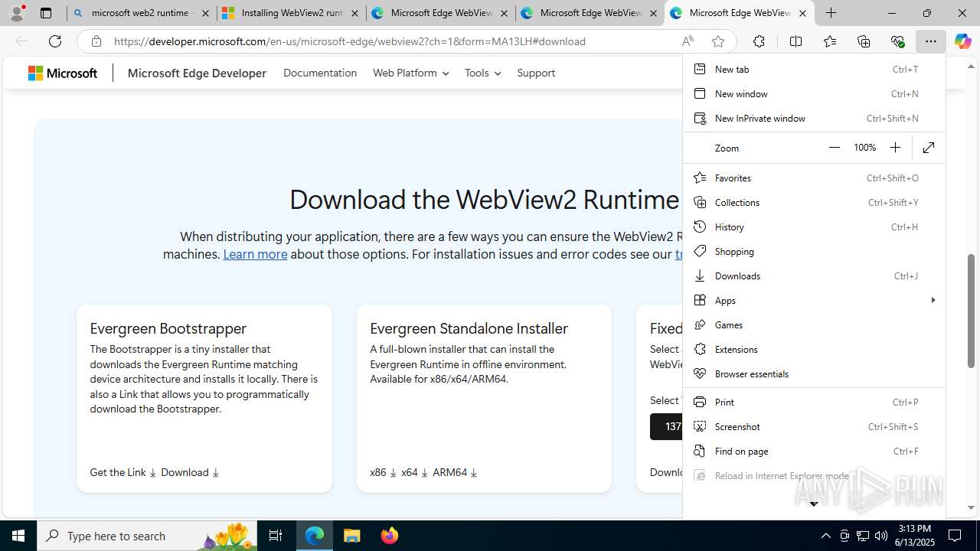Click the Microsoft logo
Viewport: 980px width, 551px height.
63,73
